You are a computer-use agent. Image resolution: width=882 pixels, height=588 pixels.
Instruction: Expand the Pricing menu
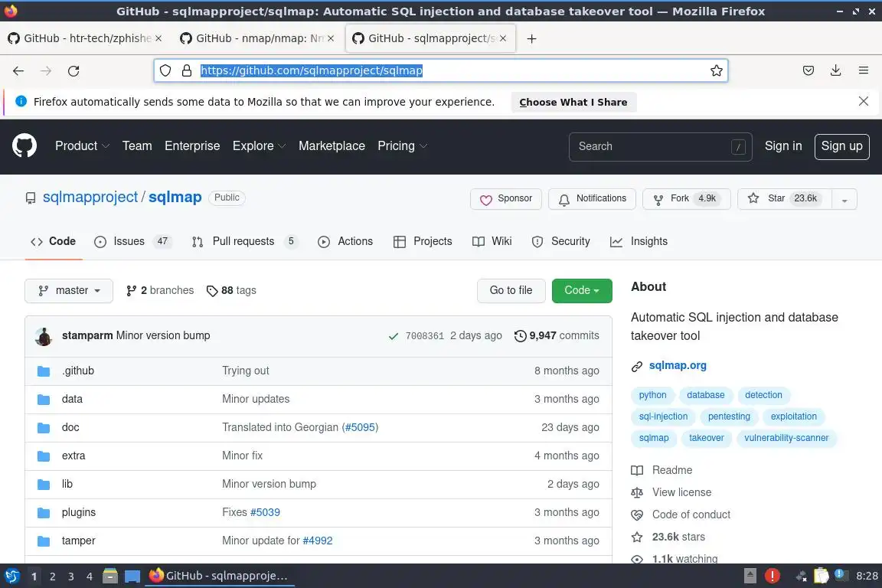tap(402, 145)
